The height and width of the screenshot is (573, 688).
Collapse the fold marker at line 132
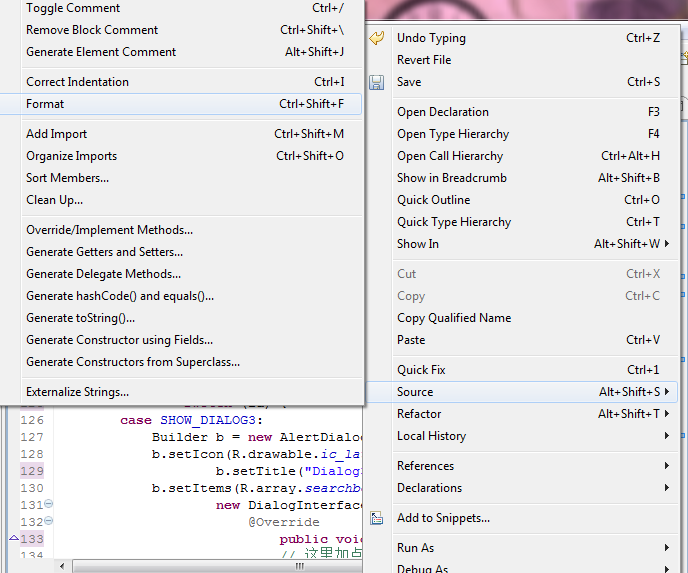[x=49, y=520]
